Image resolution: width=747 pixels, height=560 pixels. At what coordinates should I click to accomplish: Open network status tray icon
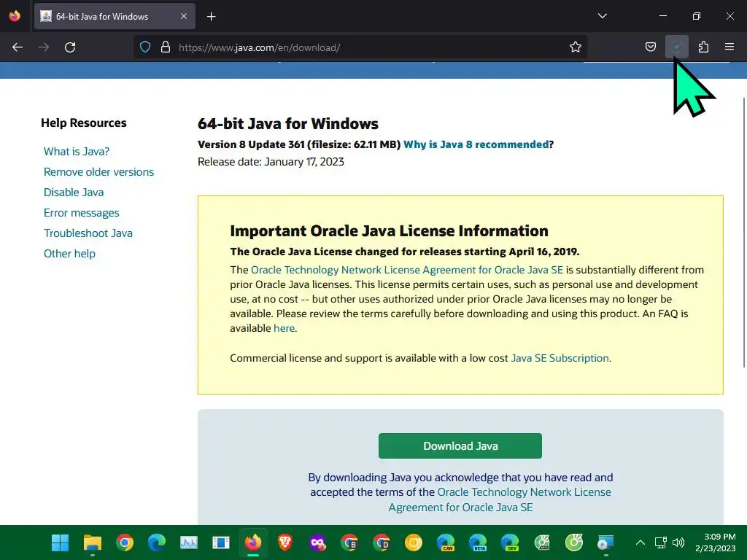point(660,542)
